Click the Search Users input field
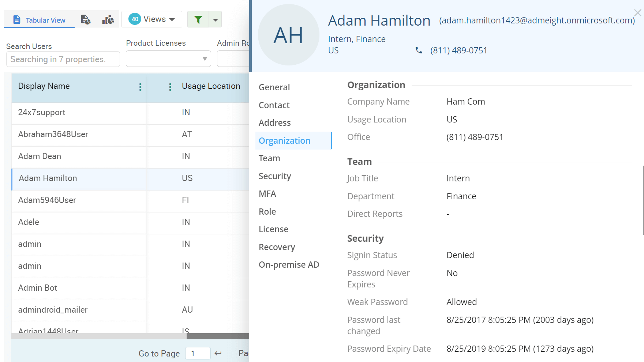644x362 pixels. tap(63, 59)
